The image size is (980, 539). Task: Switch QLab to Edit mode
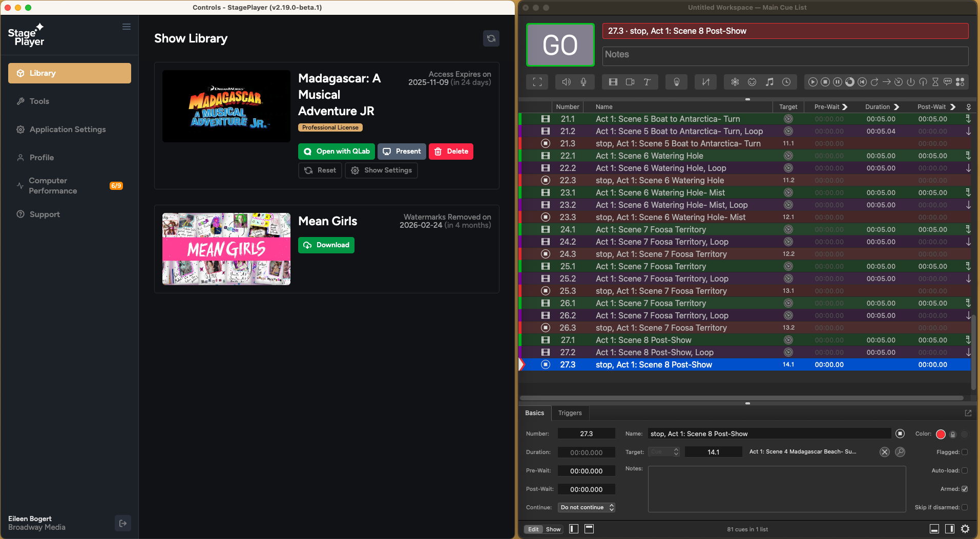tap(533, 529)
